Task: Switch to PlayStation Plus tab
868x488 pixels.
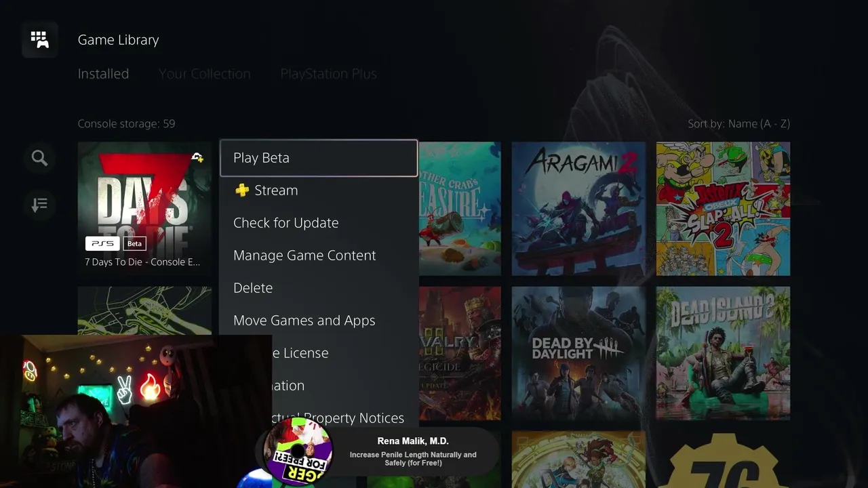Action: click(328, 74)
